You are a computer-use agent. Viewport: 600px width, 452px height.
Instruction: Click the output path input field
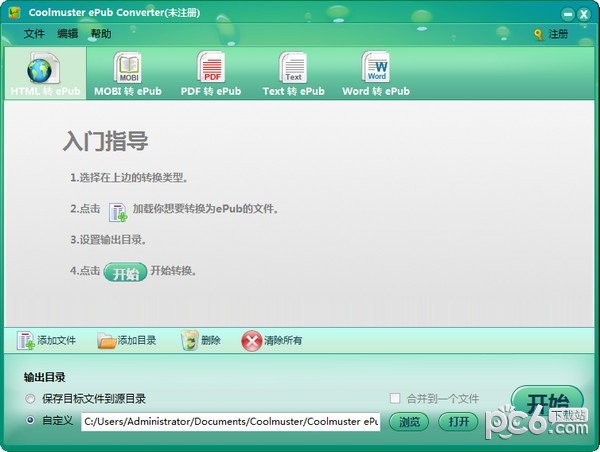231,421
